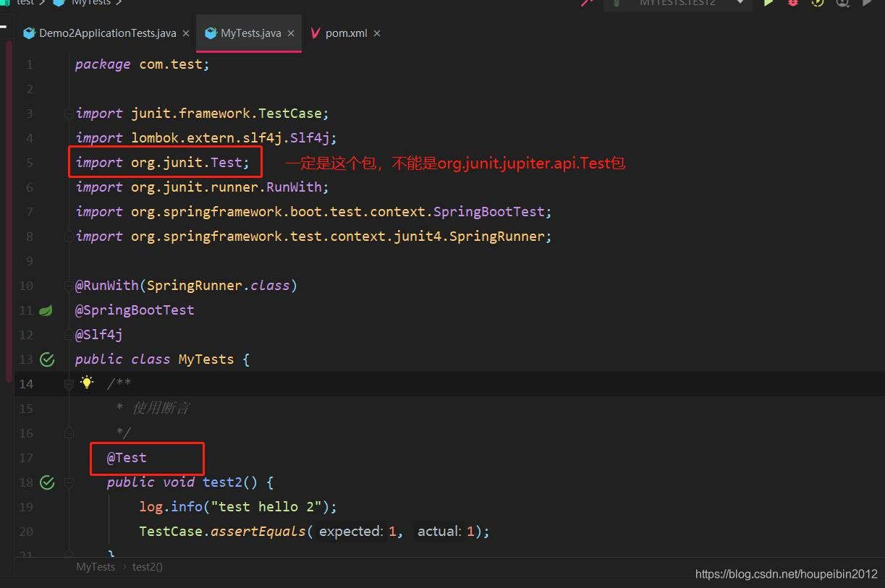Click line number 19 in the gutter
Screen dimensions: 885x588
click(x=26, y=507)
